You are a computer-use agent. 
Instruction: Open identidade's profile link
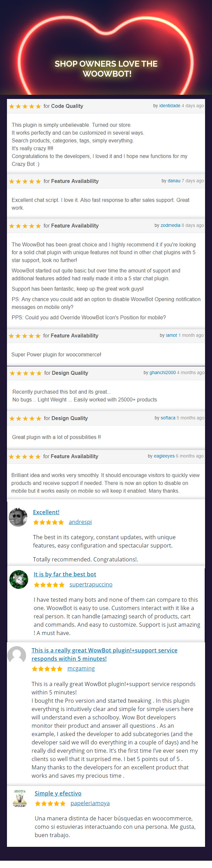click(170, 106)
